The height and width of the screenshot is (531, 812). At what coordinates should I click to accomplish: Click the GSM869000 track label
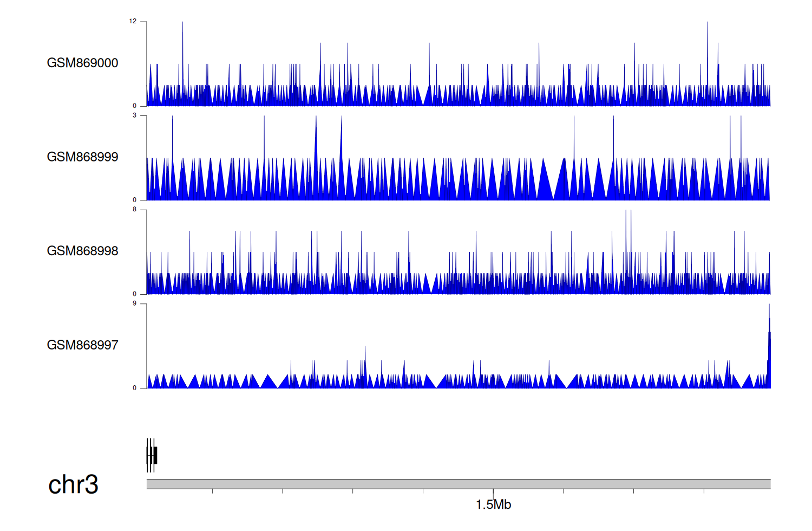(82, 63)
